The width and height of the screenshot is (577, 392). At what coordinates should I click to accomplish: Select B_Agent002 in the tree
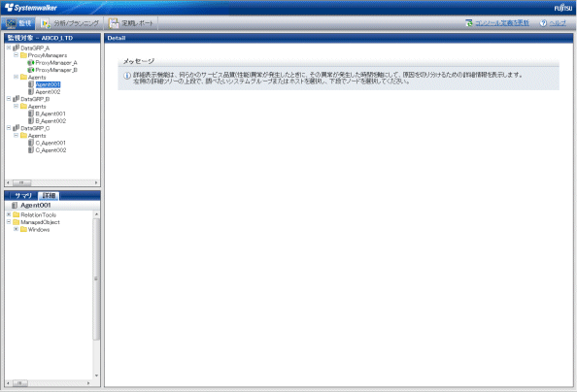(x=51, y=121)
